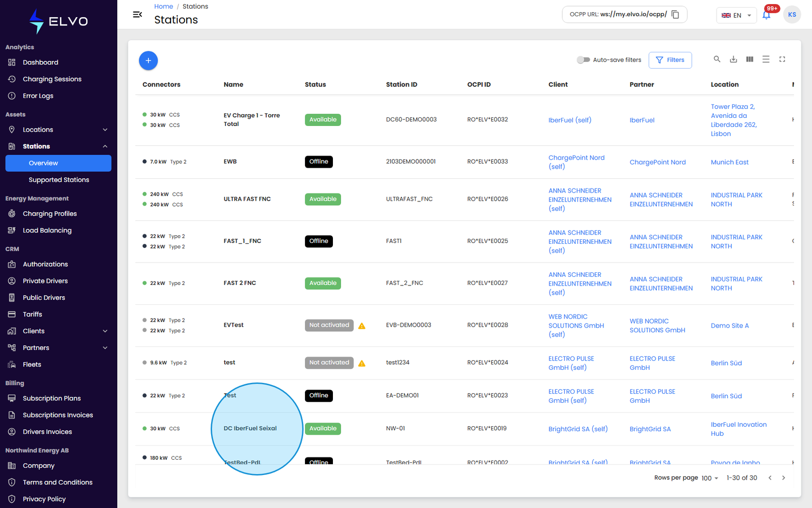Open the EN language dropdown
This screenshot has height=508, width=812.
point(736,15)
